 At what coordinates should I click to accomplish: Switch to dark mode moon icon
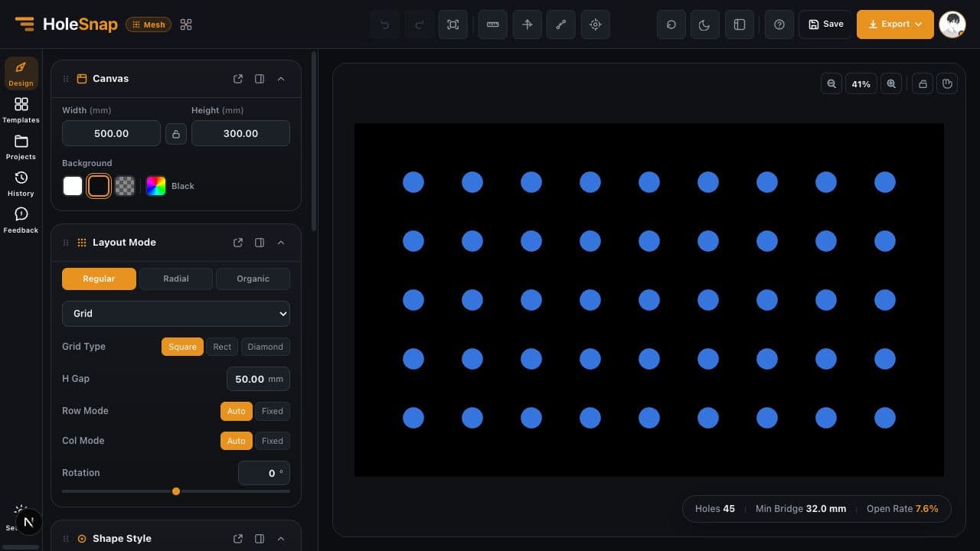tap(705, 24)
